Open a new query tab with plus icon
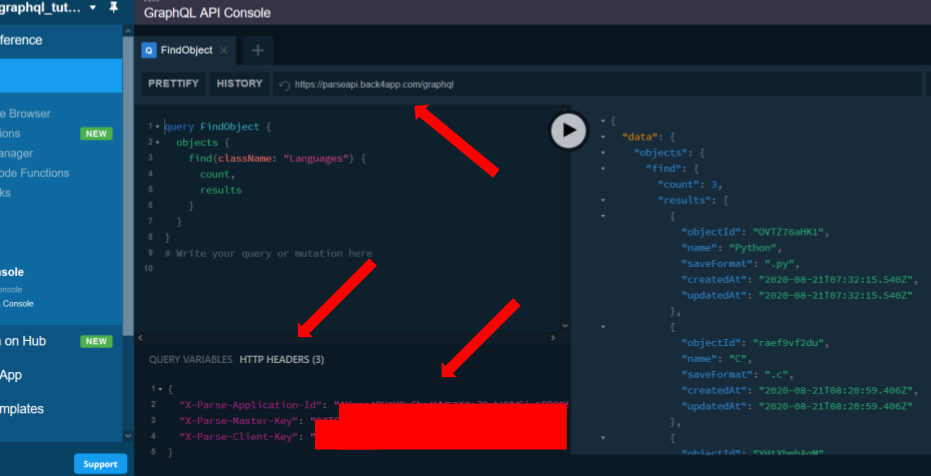This screenshot has height=476, width=931. click(257, 50)
